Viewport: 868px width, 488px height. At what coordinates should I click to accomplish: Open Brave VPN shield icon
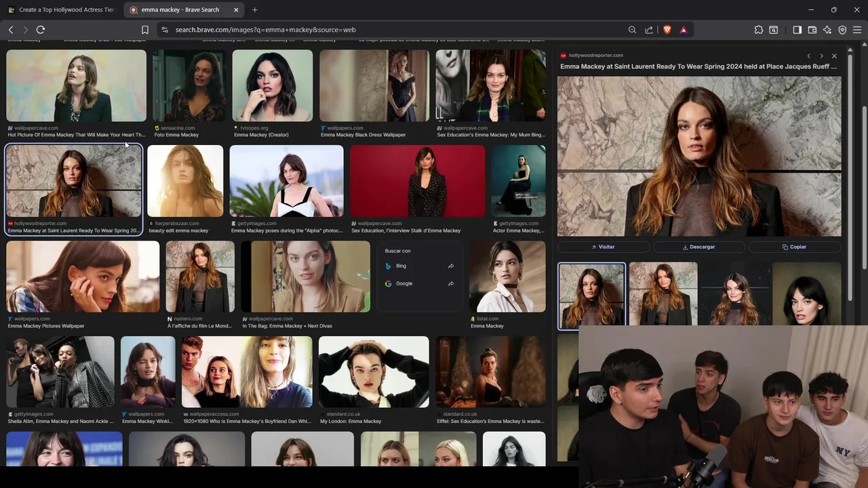point(842,30)
